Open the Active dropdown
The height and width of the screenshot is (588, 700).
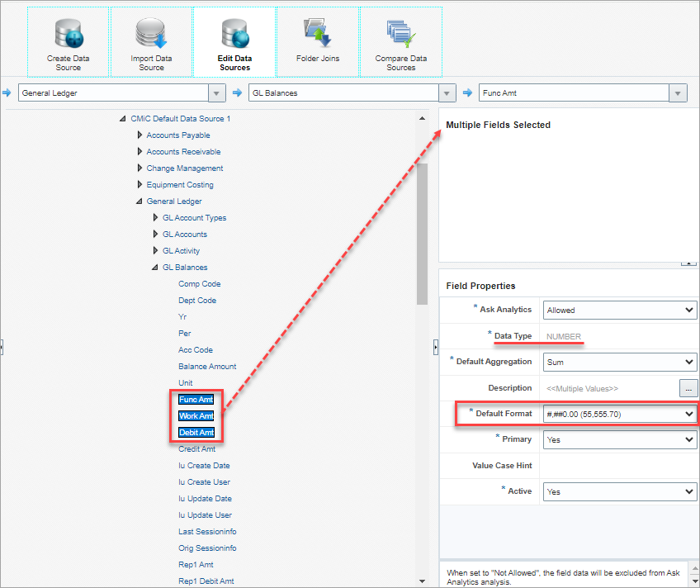coord(620,491)
